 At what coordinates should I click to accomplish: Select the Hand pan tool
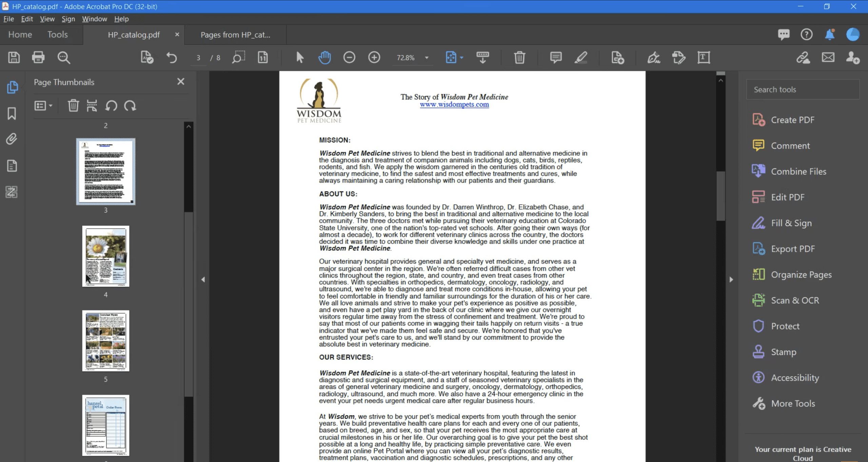pyautogui.click(x=324, y=58)
